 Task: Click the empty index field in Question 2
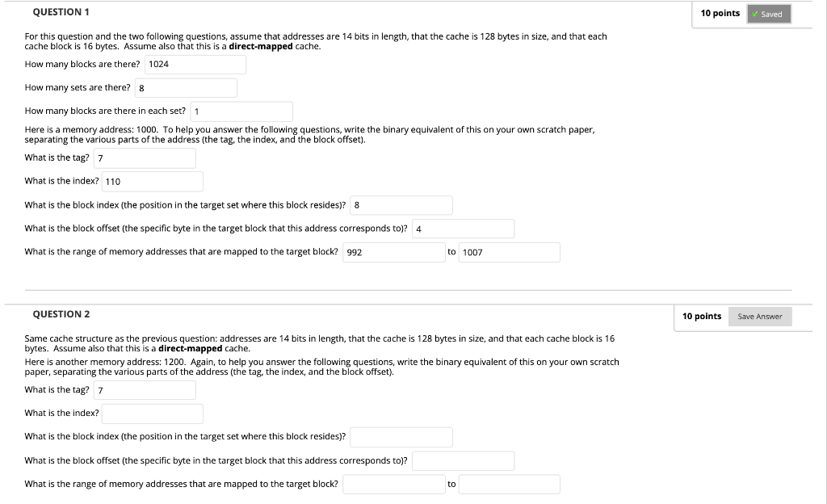(x=151, y=414)
